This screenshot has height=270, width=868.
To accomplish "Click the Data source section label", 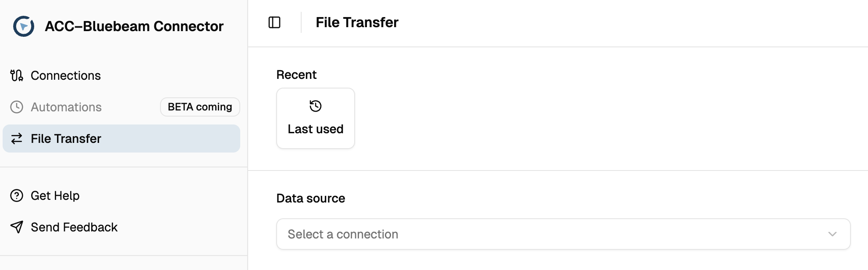I will coord(310,198).
